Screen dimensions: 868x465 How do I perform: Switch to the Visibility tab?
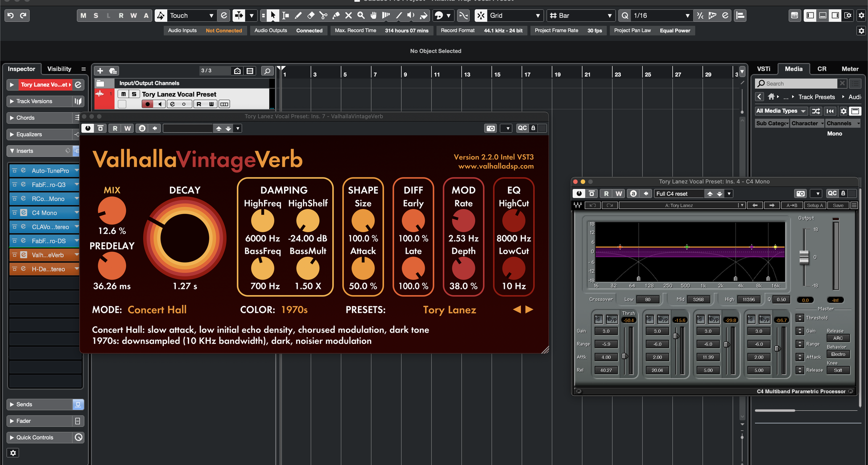[59, 69]
